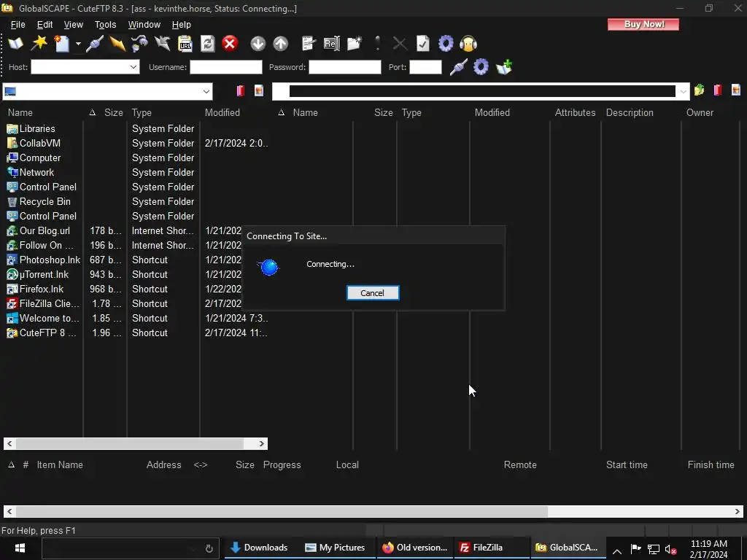Select the Our Blog.url file
Image resolution: width=747 pixels, height=560 pixels.
44,231
